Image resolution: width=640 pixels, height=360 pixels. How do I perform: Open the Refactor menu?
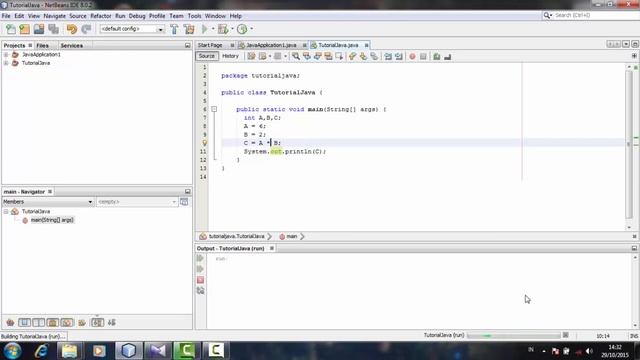[101, 16]
